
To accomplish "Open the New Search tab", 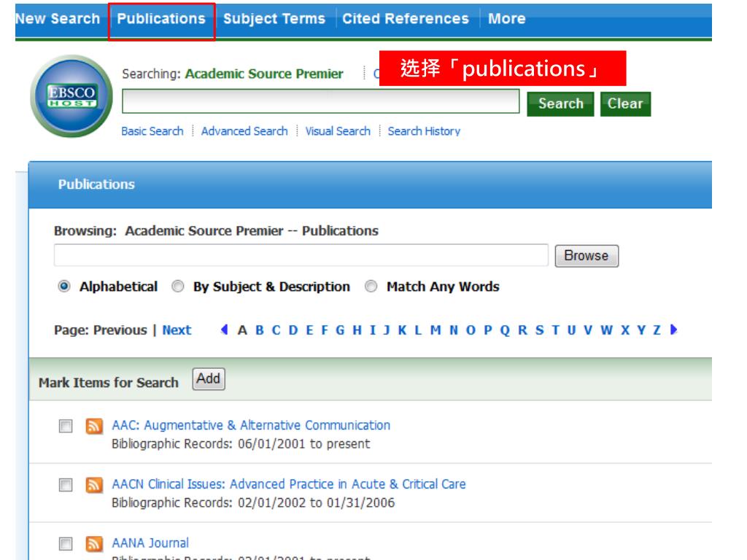I will (58, 18).
